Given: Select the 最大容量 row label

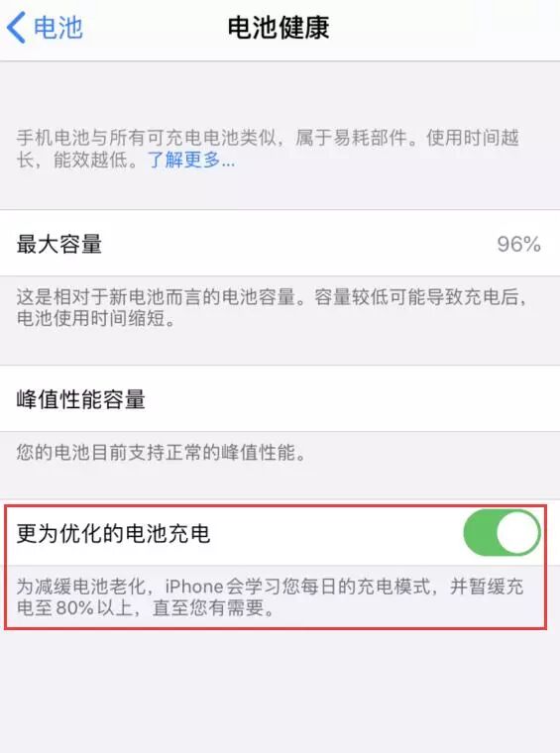Looking at the screenshot, I should 59,244.
